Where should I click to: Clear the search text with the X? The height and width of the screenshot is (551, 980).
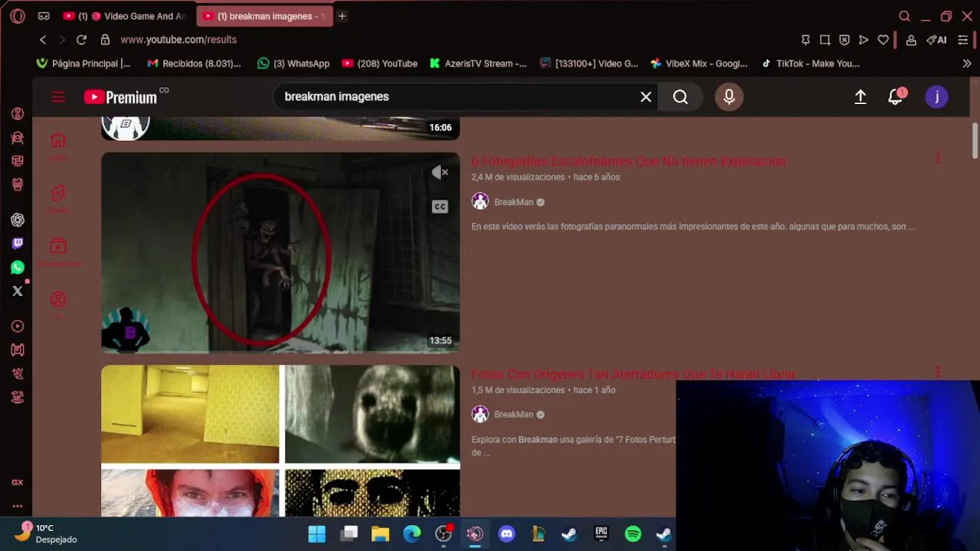tap(645, 96)
